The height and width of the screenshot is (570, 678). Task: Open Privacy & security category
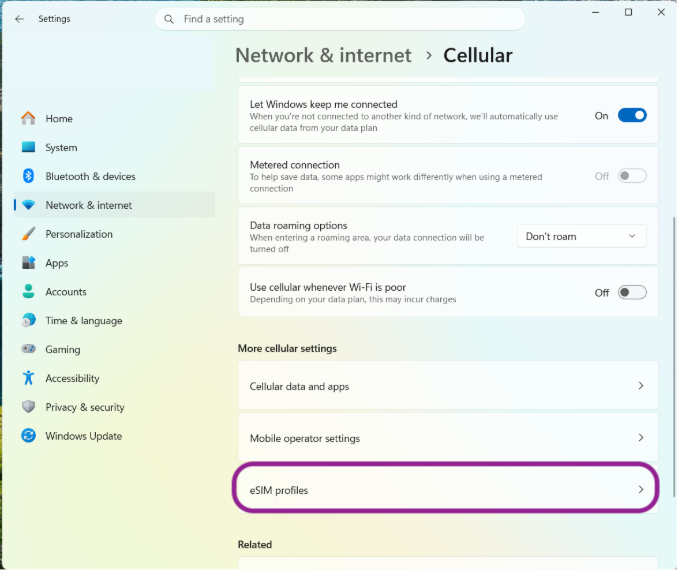(x=115, y=407)
